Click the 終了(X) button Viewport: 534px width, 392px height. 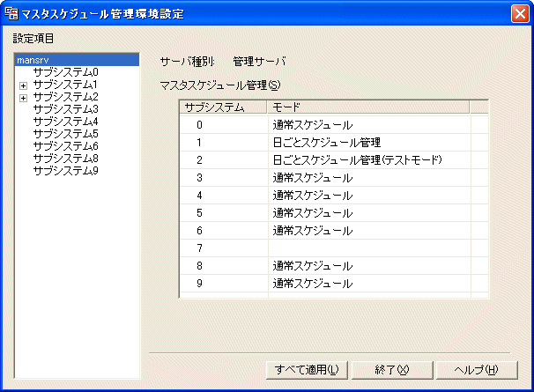point(392,370)
